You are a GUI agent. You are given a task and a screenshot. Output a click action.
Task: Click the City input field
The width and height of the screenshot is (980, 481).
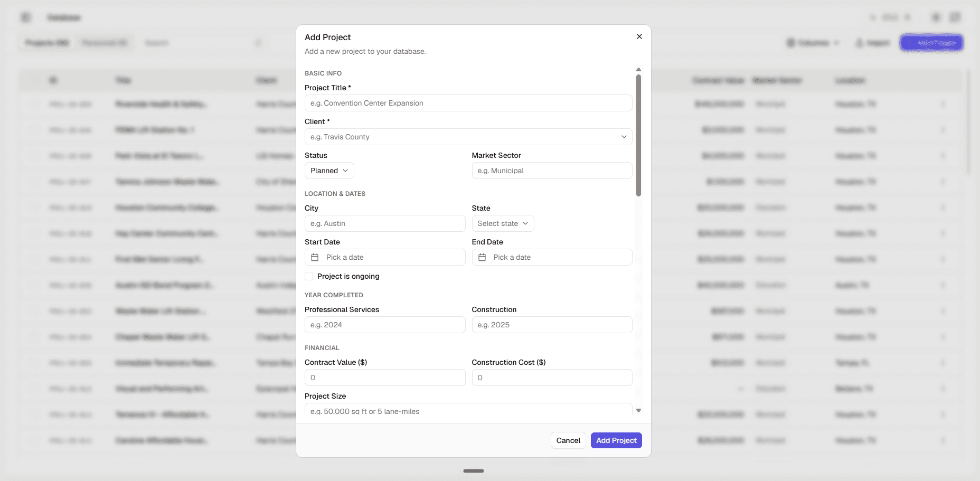pos(385,223)
